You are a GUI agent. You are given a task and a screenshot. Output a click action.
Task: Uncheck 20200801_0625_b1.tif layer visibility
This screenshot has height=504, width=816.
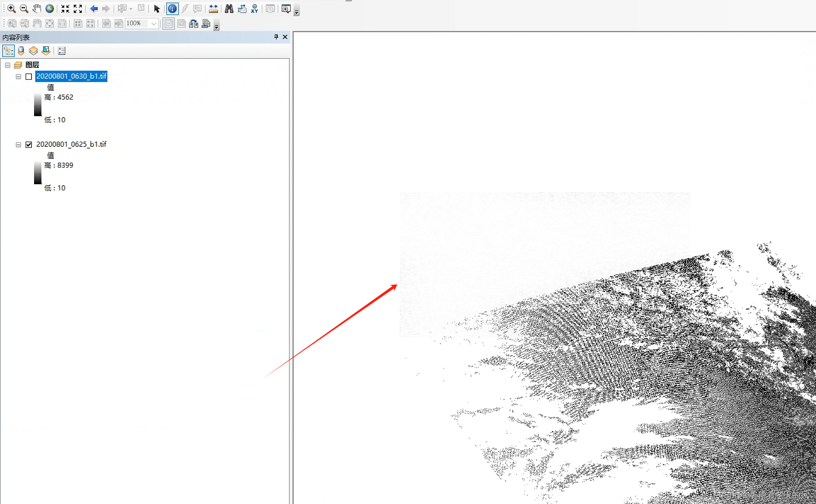[29, 145]
